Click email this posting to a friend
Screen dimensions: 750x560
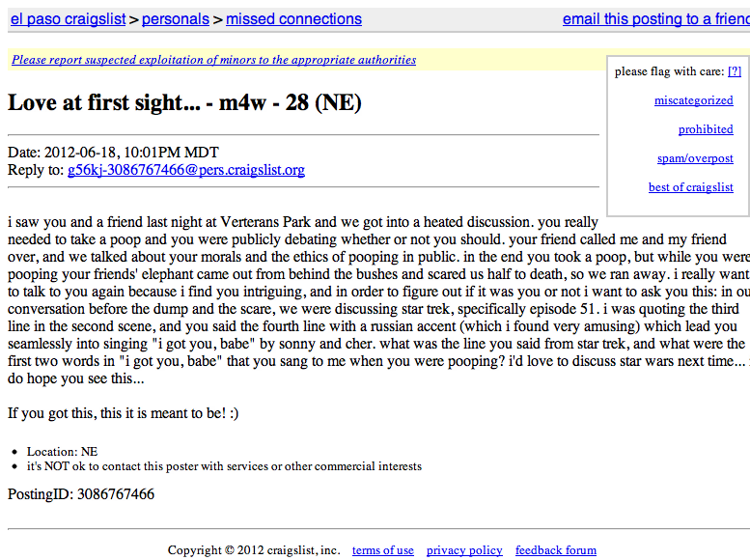655,19
